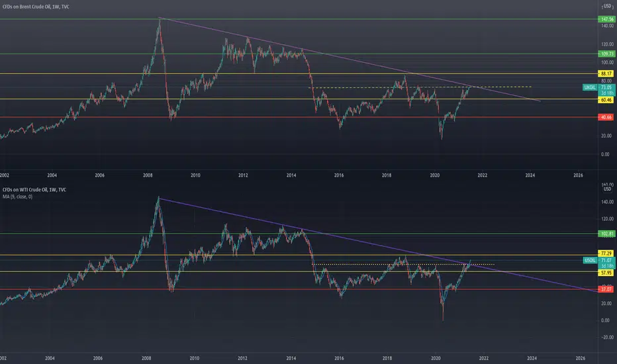Click the 71.07 current price label

click(606, 260)
